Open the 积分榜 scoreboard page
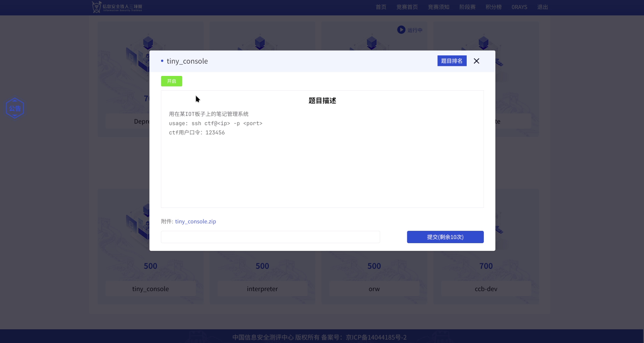 pyautogui.click(x=493, y=7)
